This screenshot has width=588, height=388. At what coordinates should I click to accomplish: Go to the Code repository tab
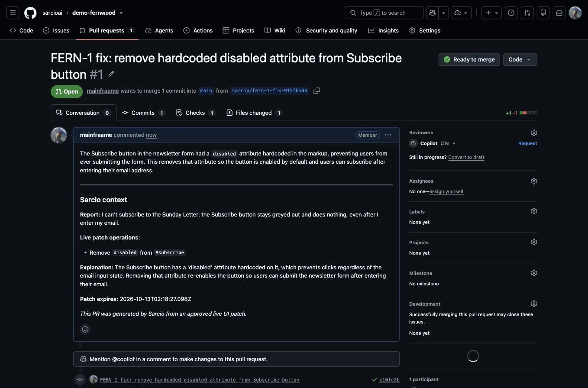pyautogui.click(x=21, y=30)
